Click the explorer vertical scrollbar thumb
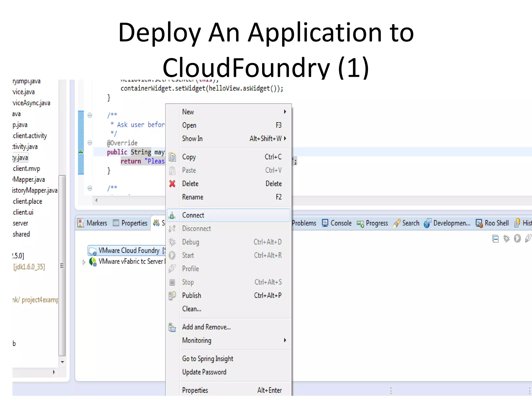 62,265
